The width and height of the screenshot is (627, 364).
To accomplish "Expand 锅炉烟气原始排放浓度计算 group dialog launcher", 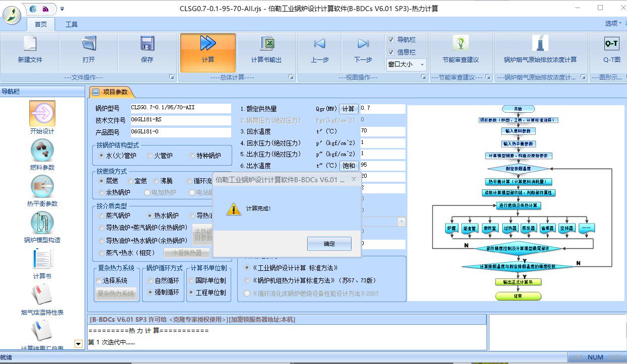I will (x=583, y=77).
